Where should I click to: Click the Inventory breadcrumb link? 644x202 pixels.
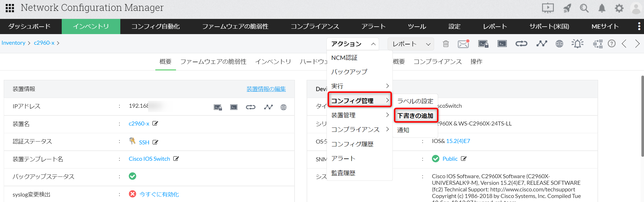pyautogui.click(x=13, y=43)
